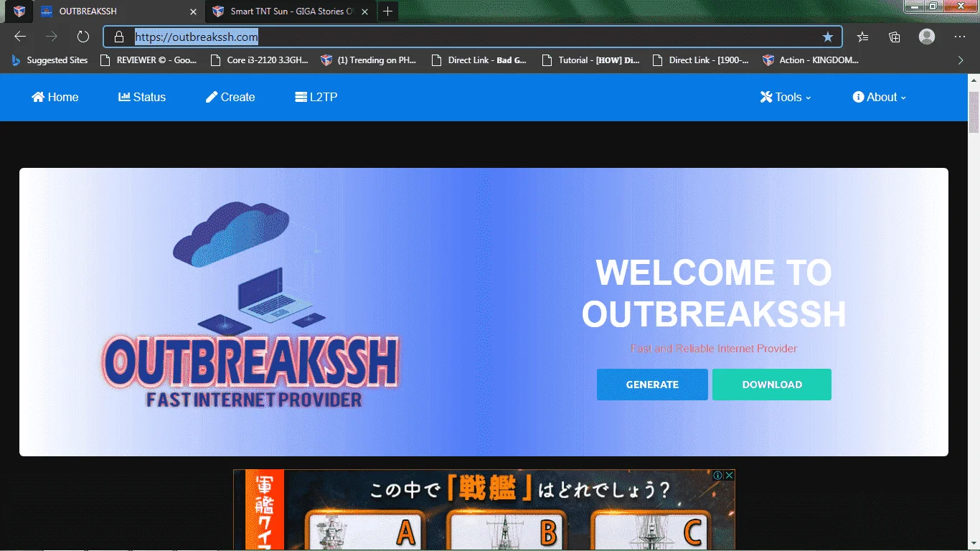The width and height of the screenshot is (980, 551).
Task: Open Status page in navbar
Action: [142, 97]
